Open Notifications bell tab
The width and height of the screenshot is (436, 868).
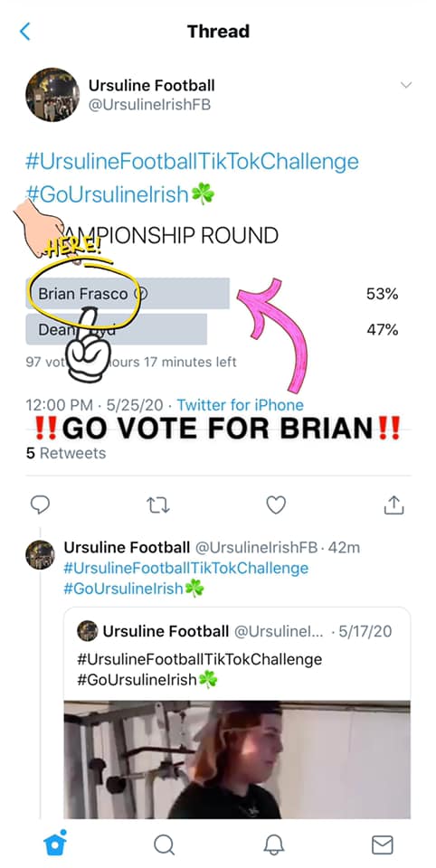point(273,844)
